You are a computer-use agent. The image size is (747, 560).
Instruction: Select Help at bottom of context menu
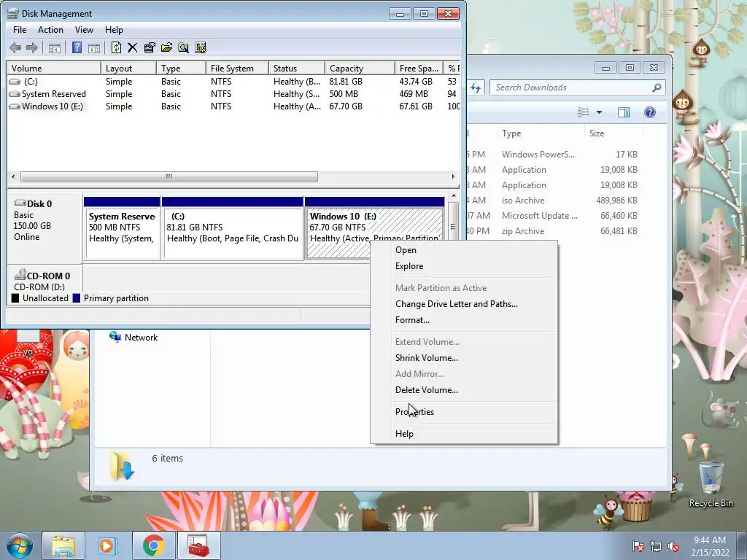click(464, 434)
